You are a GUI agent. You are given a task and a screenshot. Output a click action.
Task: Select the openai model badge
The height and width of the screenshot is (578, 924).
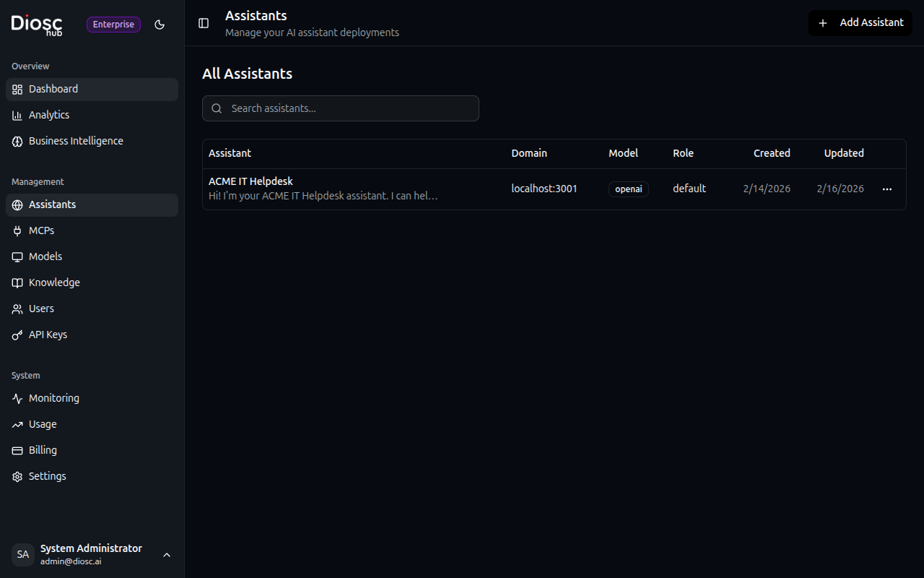coord(628,189)
